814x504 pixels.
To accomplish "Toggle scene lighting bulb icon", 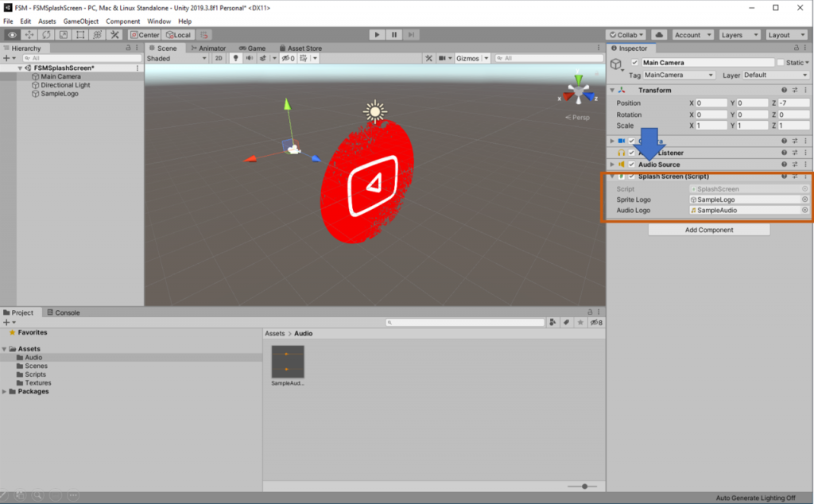I will coord(235,58).
